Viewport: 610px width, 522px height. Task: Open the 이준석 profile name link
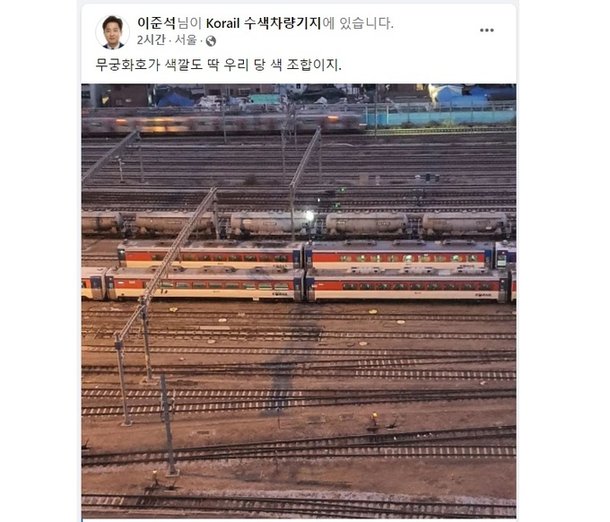tap(156, 23)
